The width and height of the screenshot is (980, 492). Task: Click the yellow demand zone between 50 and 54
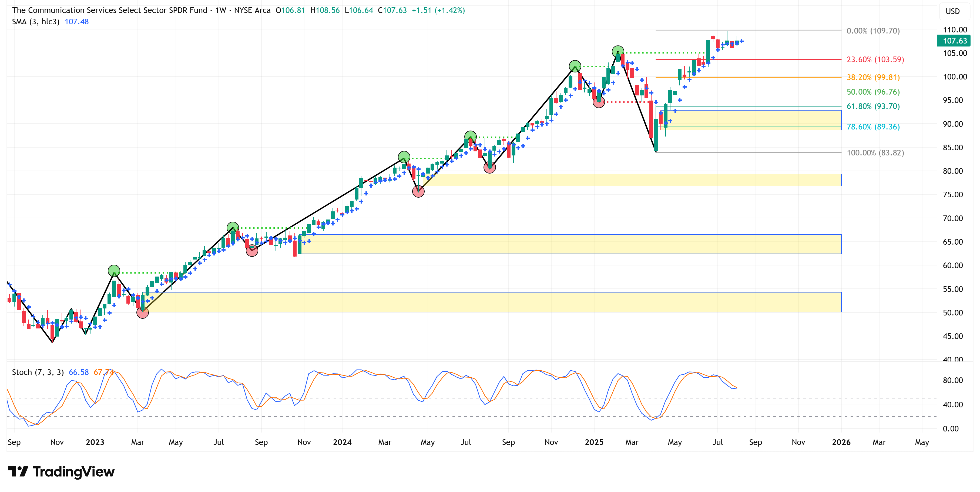tap(495, 302)
